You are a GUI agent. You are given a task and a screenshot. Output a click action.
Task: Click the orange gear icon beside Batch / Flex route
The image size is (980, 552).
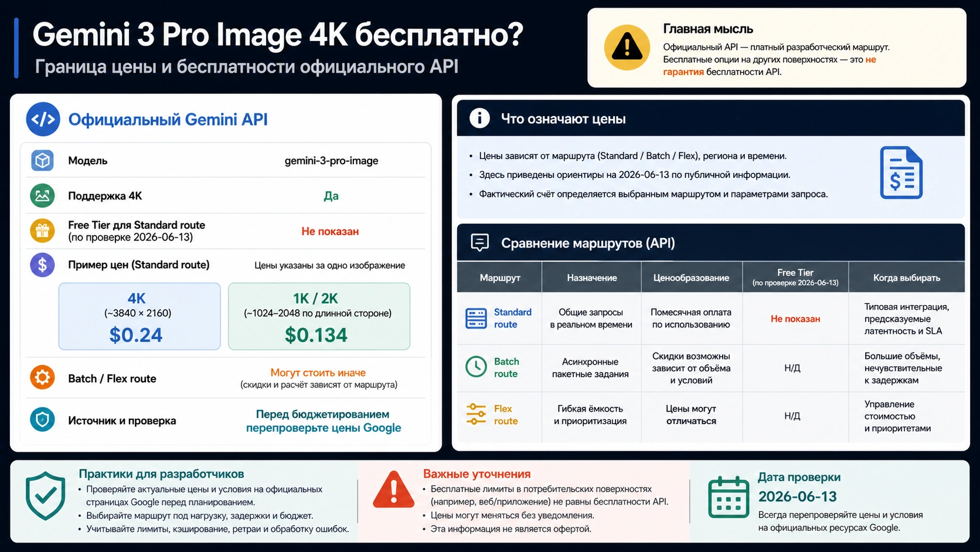click(x=42, y=378)
